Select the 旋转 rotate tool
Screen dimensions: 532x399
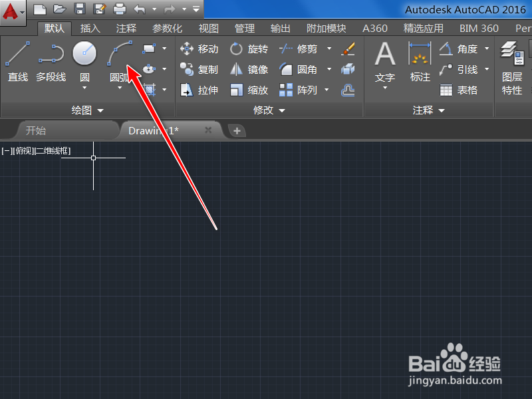(249, 49)
